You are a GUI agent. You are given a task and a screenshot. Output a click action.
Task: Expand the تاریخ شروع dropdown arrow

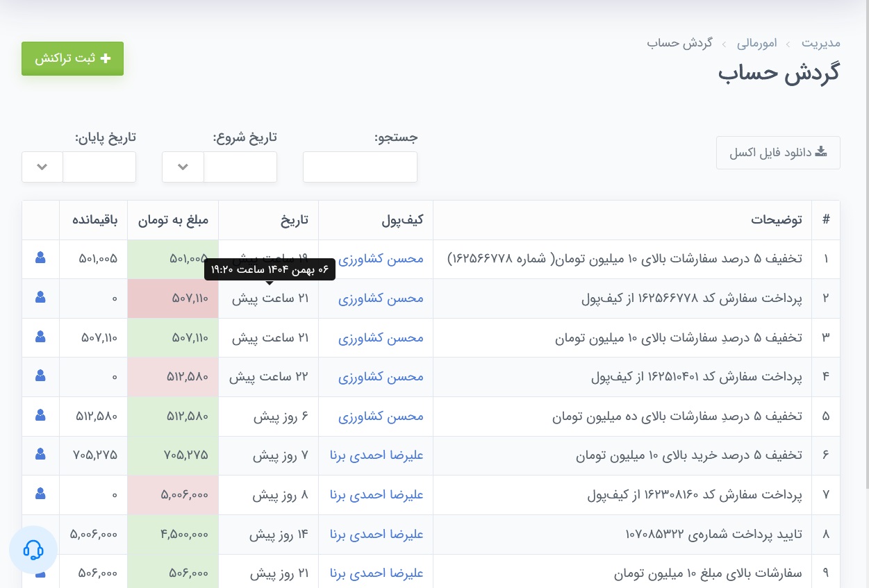[183, 167]
